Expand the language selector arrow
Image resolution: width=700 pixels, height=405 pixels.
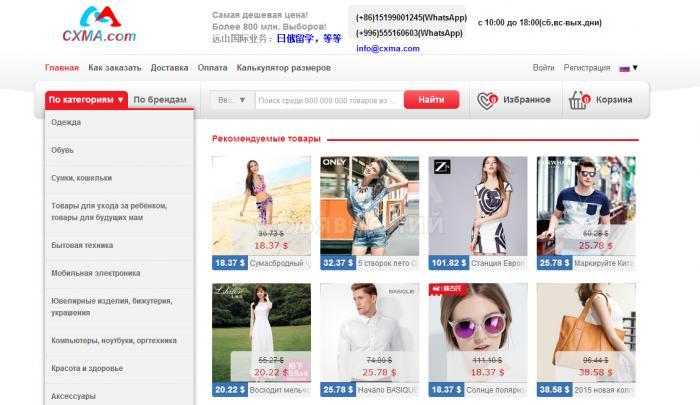635,68
